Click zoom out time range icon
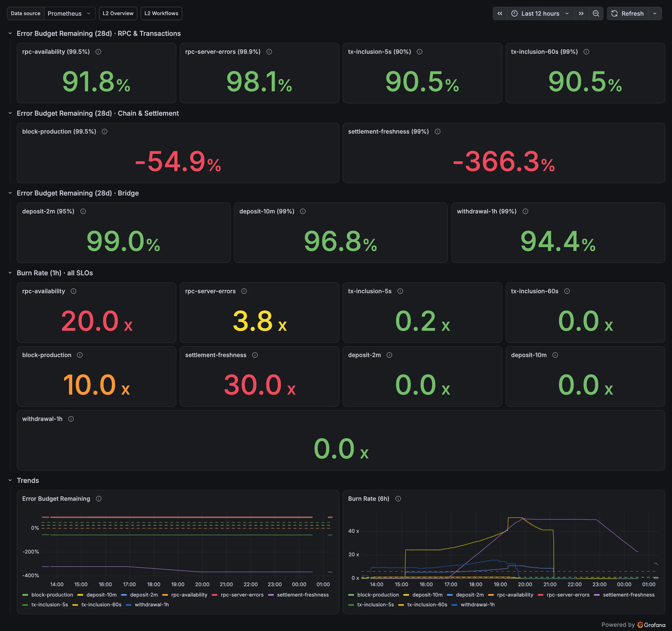The height and width of the screenshot is (631, 672). click(x=596, y=13)
